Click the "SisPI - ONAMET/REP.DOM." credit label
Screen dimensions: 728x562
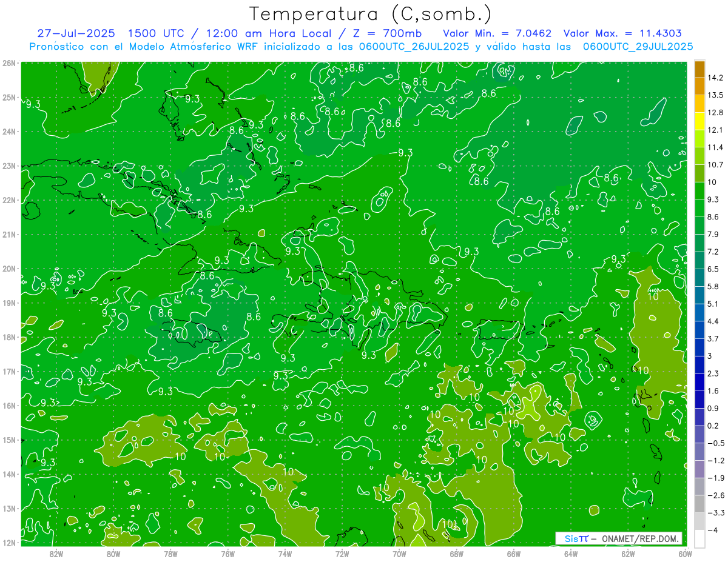tap(619, 538)
